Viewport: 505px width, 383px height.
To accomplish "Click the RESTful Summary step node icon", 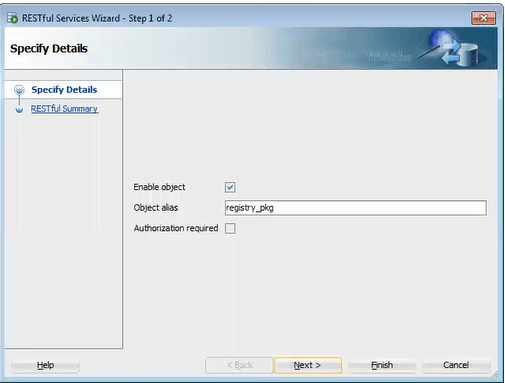I will point(19,109).
